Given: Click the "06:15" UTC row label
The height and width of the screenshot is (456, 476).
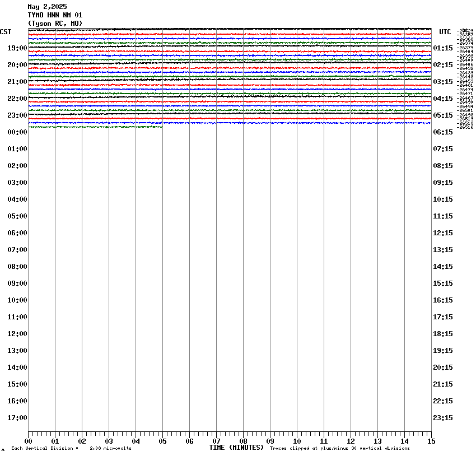Looking at the screenshot, I should [443, 132].
